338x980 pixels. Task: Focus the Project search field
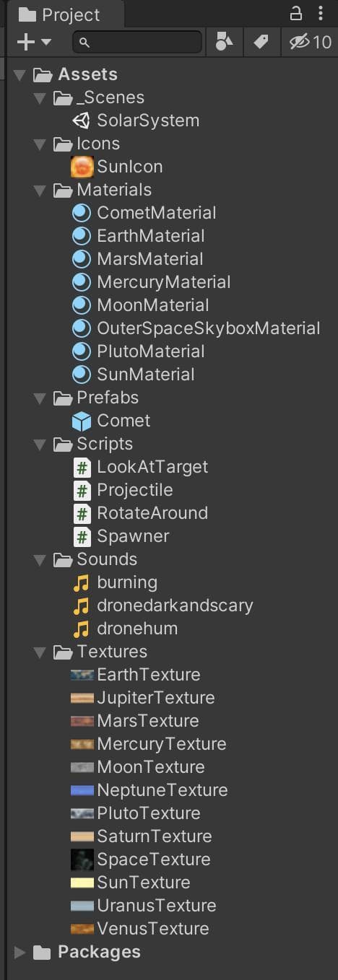coord(137,43)
